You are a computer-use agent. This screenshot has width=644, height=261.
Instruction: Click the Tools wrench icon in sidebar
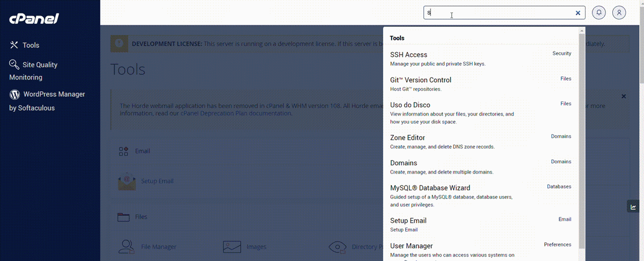click(x=14, y=45)
